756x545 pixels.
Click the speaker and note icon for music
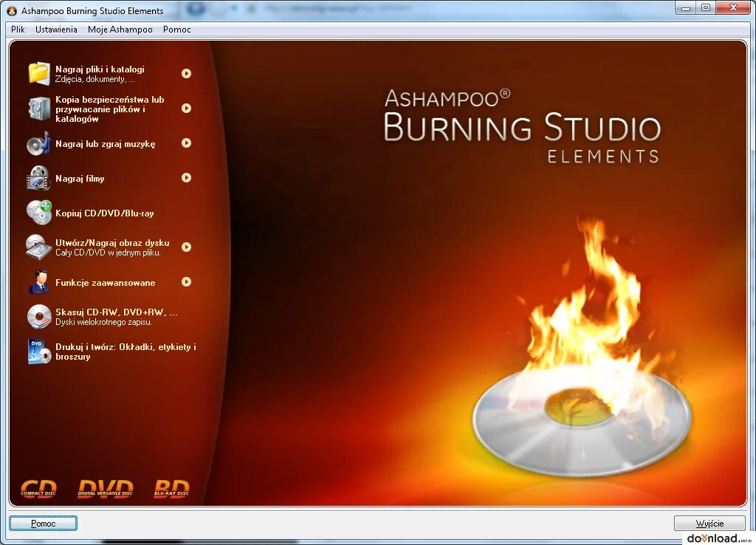(39, 143)
